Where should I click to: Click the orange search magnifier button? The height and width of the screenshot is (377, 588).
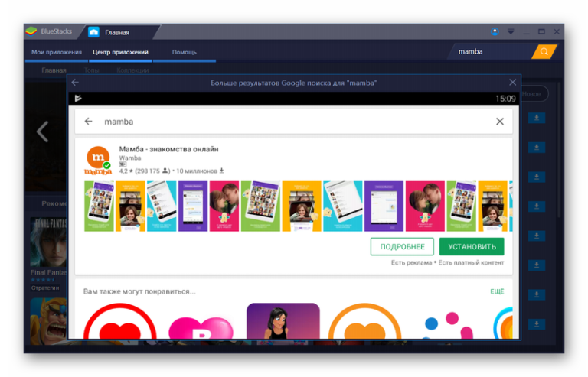[544, 52]
